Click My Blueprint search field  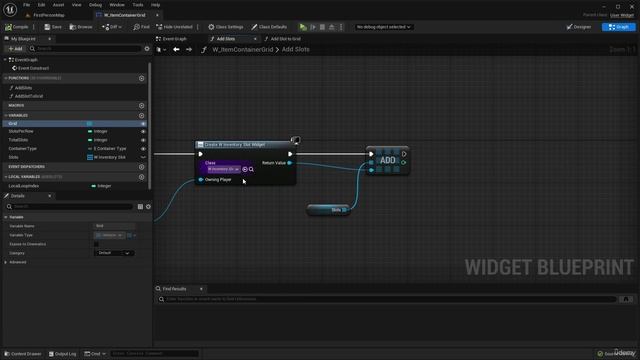86,49
